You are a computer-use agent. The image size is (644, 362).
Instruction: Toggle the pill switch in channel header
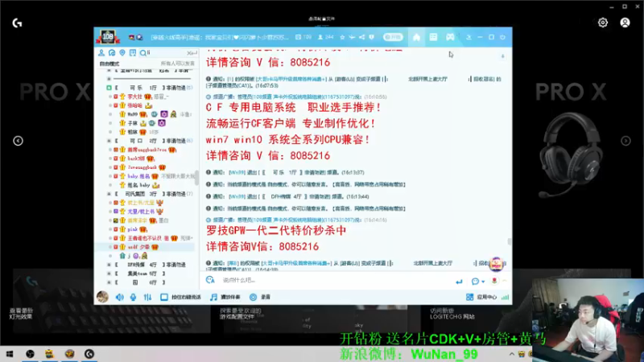point(393,37)
